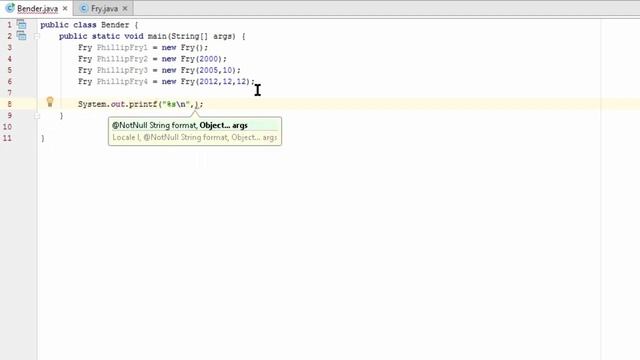Viewport: 640px width, 360px height.
Task: Click the System.out.printf call on line 8
Action: tap(118, 104)
